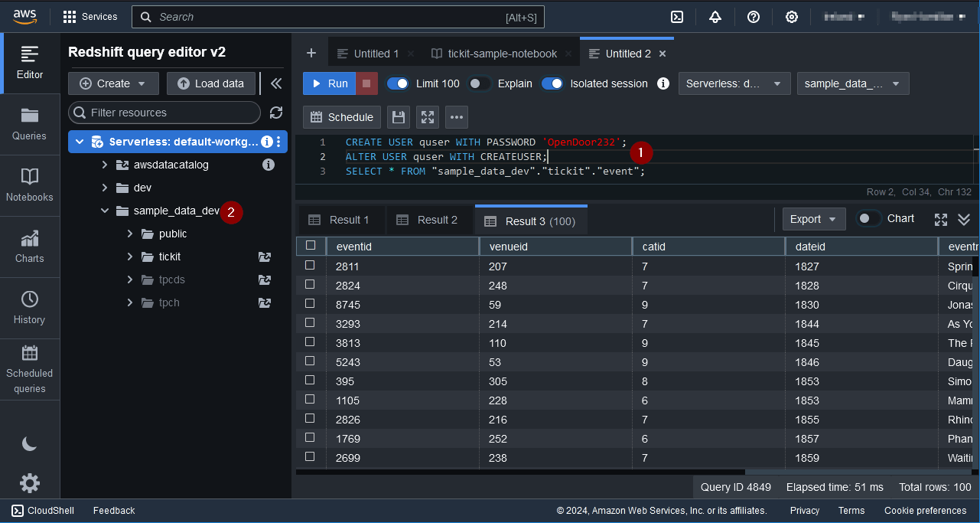Image resolution: width=980 pixels, height=523 pixels.
Task: Collapse the sample_data_dev node
Action: [x=105, y=211]
